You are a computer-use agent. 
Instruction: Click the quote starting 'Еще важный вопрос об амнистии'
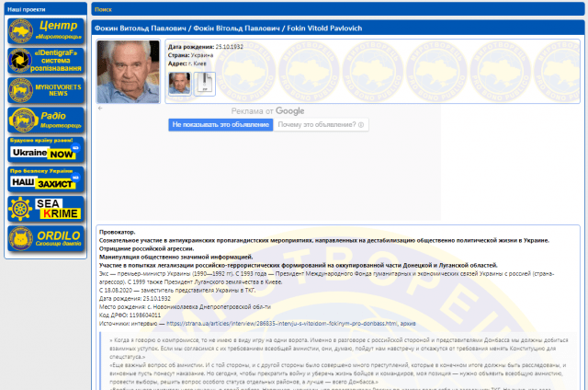click(337, 373)
